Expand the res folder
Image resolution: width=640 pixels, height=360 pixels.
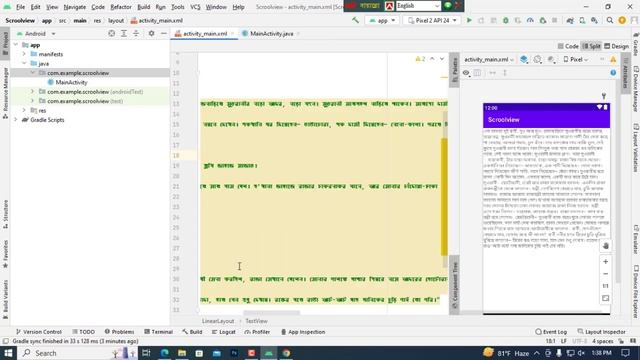24,110
